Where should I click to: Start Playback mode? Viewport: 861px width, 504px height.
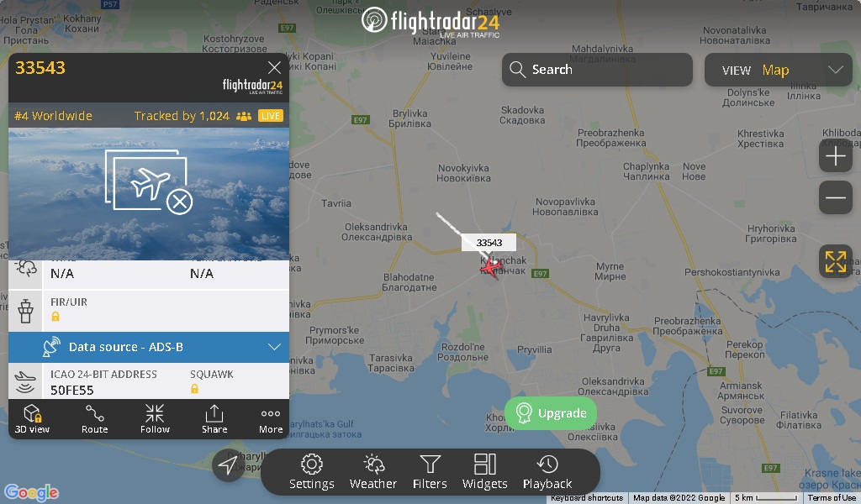[547, 471]
